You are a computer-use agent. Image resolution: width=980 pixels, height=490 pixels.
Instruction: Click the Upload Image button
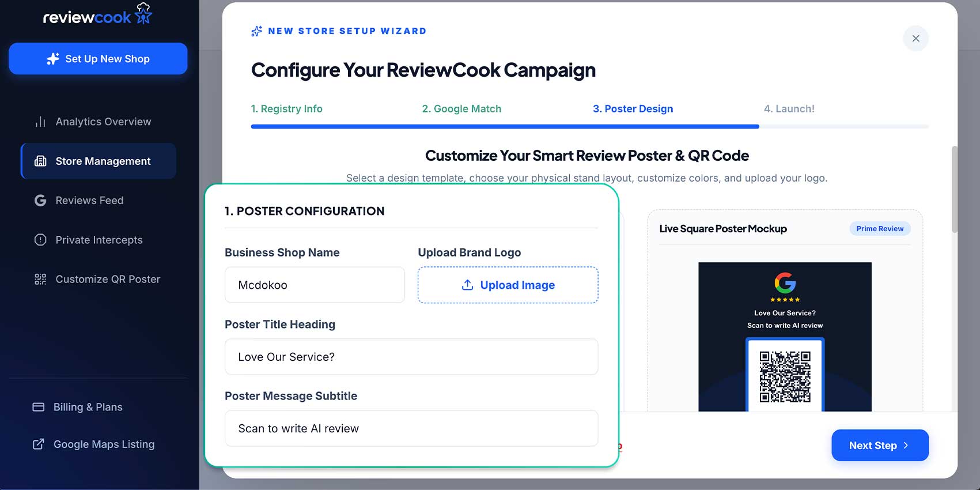pos(508,285)
